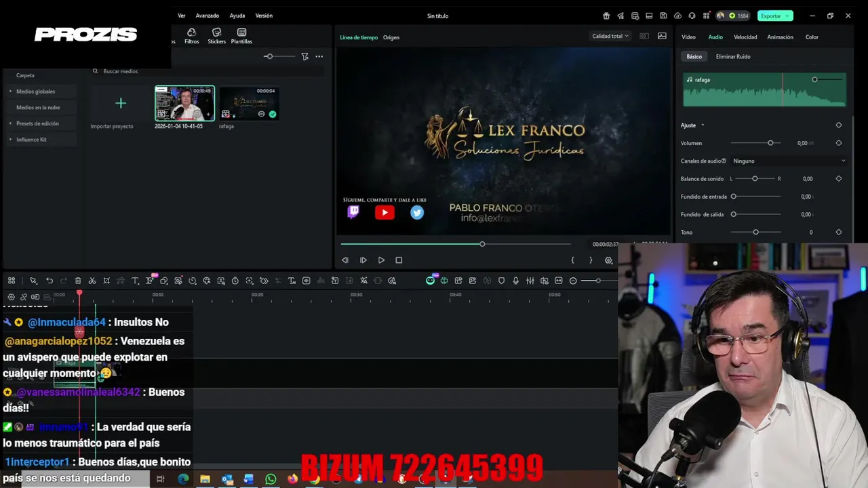Click the cloud upload icon

point(677,16)
